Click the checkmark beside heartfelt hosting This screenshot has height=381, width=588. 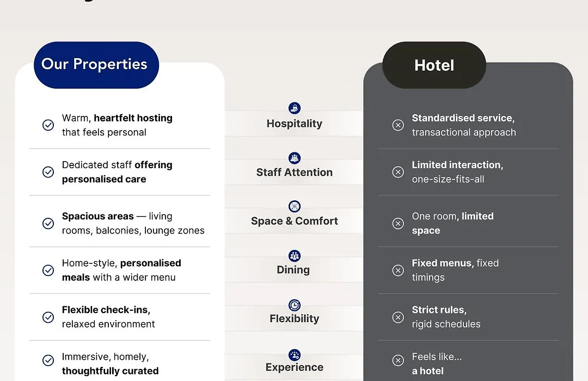point(48,125)
